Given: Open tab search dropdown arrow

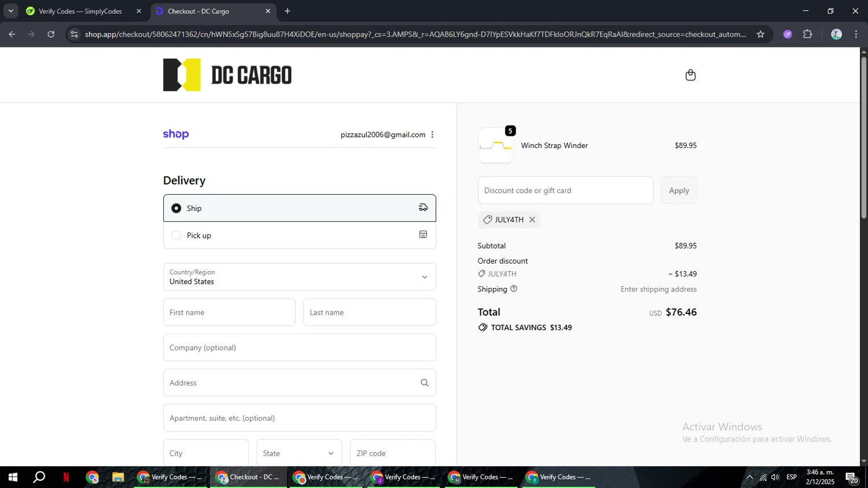Looking at the screenshot, I should [x=10, y=11].
